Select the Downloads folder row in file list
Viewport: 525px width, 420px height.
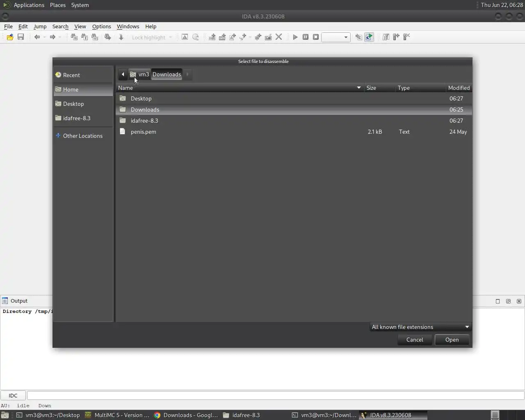pyautogui.click(x=294, y=110)
